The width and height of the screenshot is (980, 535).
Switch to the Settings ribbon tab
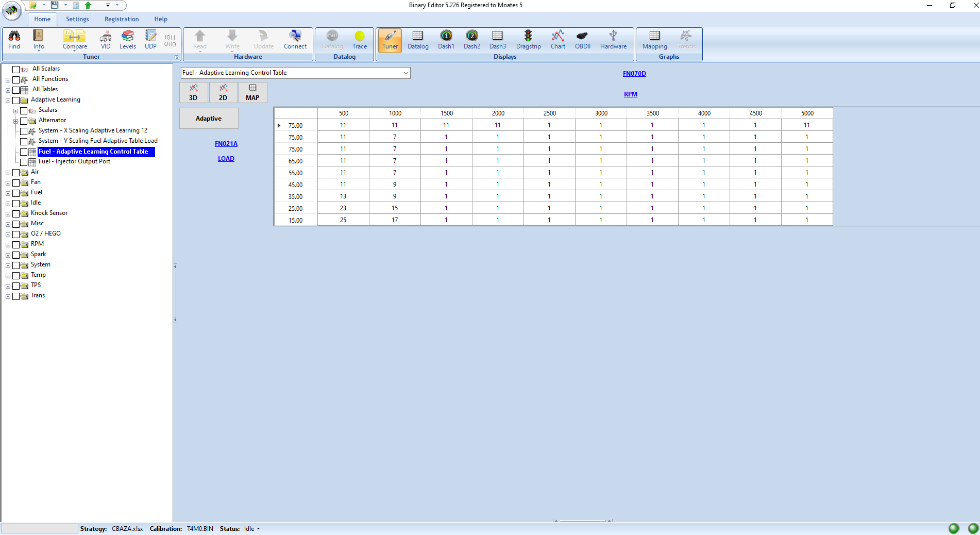click(x=77, y=19)
